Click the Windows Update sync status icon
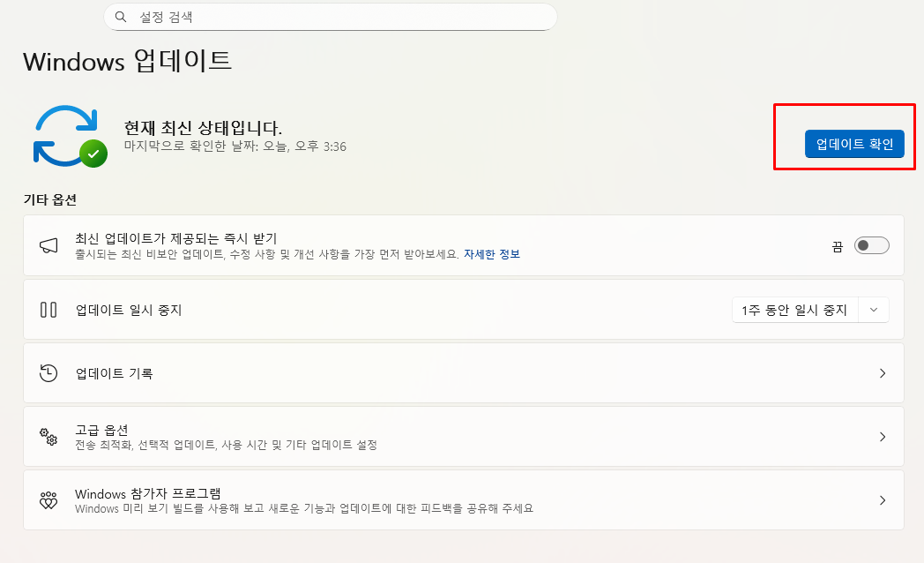 pyautogui.click(x=71, y=136)
